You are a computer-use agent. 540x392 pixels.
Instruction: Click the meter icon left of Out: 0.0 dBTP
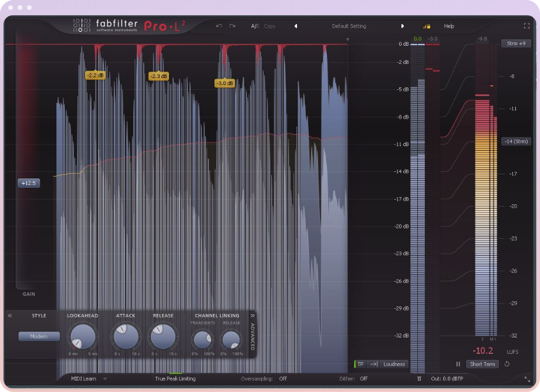click(419, 379)
